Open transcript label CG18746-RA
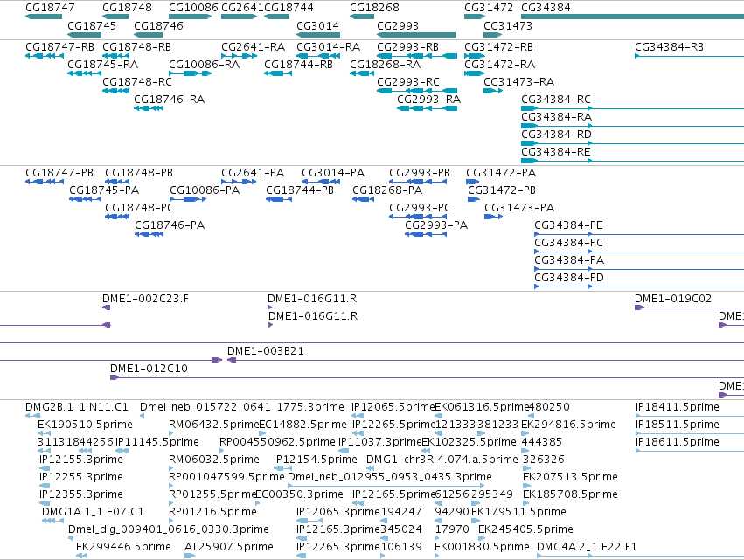Image resolution: width=744 pixels, height=560 pixels. point(169,100)
